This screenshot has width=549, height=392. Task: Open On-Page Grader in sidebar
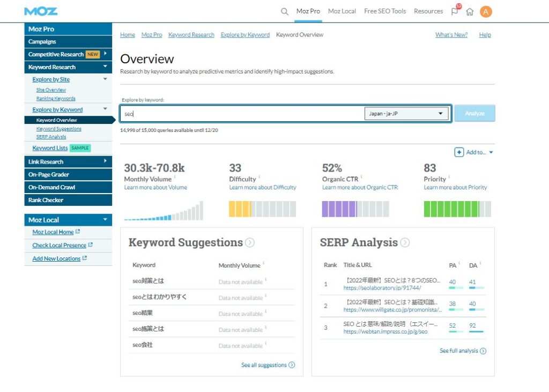pyautogui.click(x=68, y=174)
